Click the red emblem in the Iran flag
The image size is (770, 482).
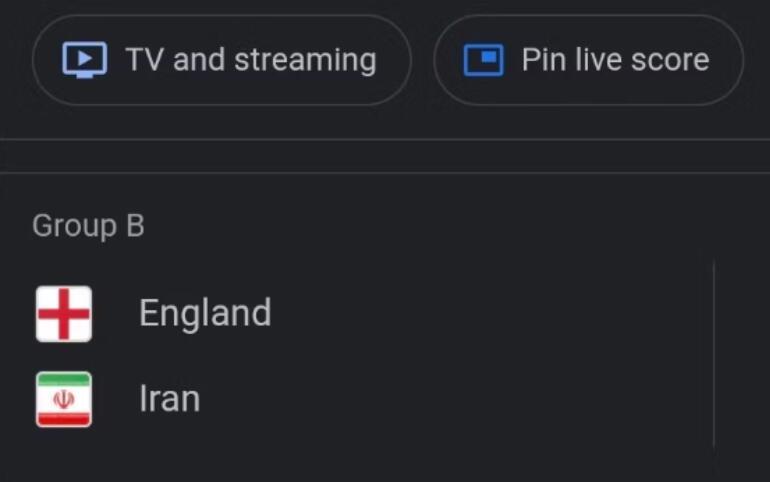click(x=64, y=399)
